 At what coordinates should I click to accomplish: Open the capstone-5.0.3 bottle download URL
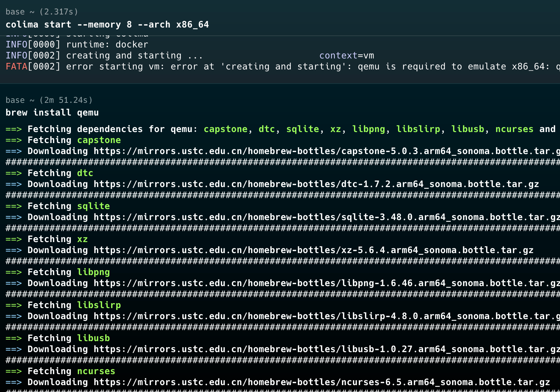point(327,151)
